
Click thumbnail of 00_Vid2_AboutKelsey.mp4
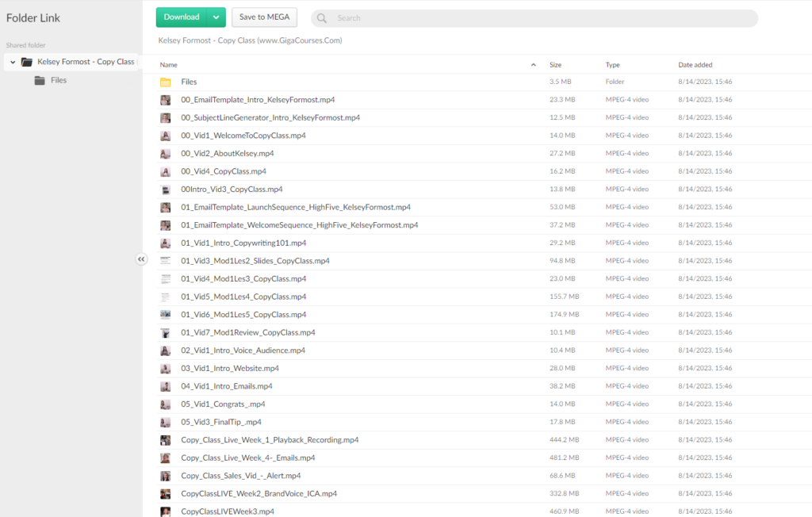pos(166,153)
